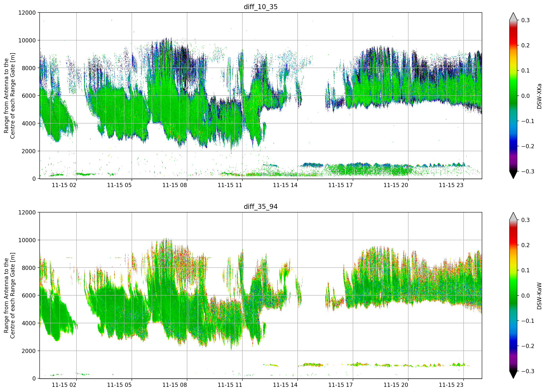The width and height of the screenshot is (546, 392).
Task: Click the top plot's Range y-axis label
Action: [9, 96]
